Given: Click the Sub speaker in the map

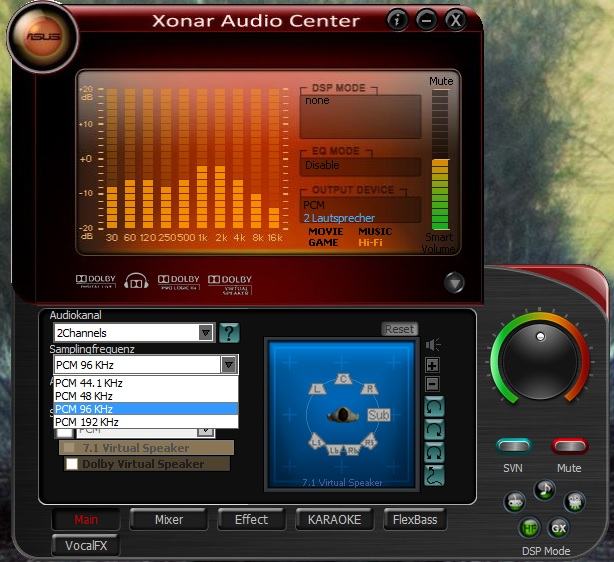Looking at the screenshot, I should tap(378, 415).
